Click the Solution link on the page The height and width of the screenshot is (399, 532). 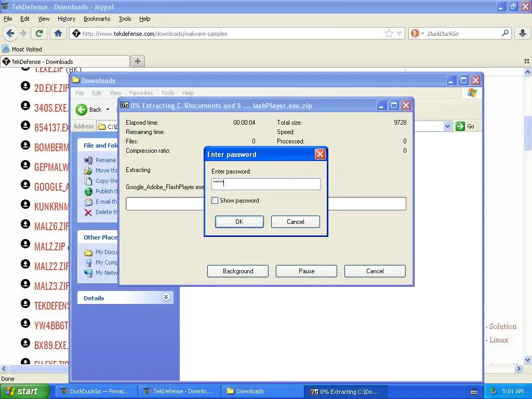pos(502,326)
